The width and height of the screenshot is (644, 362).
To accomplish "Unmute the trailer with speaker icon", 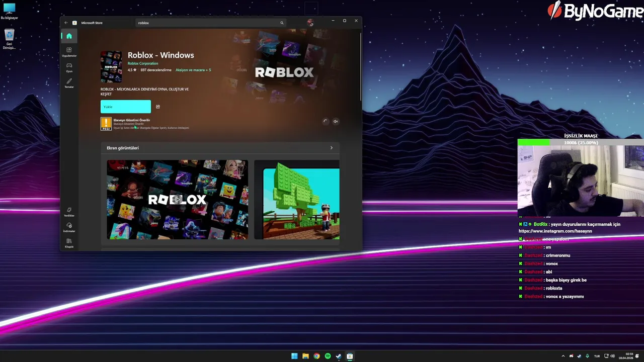I will [336, 121].
